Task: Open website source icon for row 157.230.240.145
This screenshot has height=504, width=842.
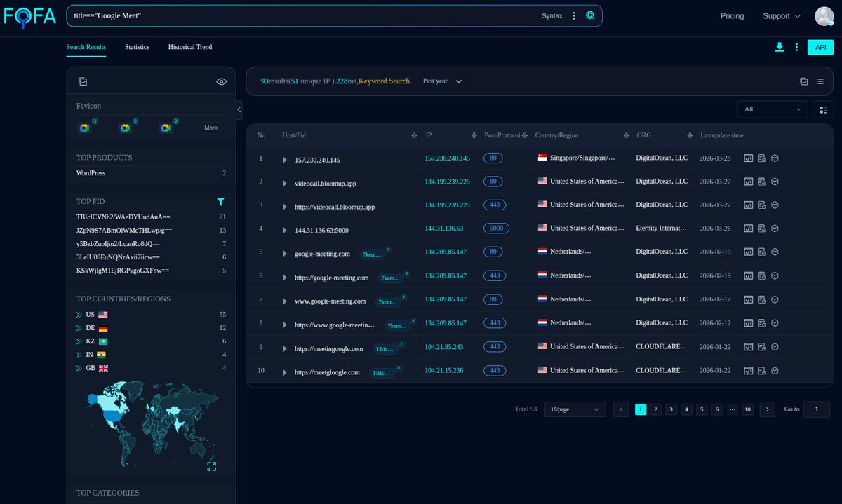Action: 749,158
